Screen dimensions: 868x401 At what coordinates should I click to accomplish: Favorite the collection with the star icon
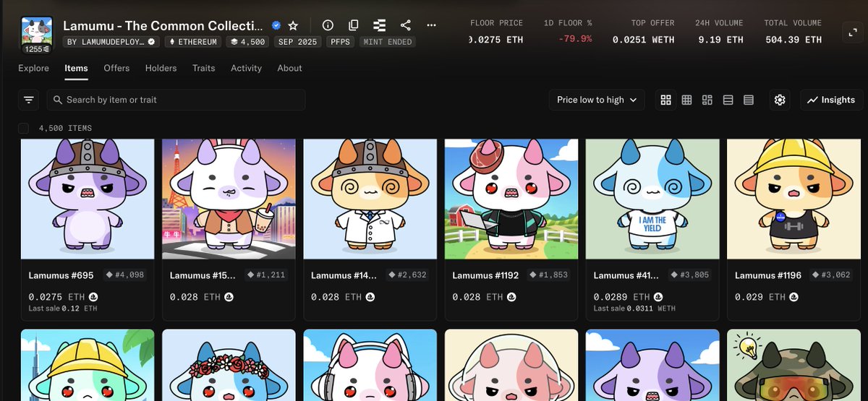pyautogui.click(x=293, y=25)
